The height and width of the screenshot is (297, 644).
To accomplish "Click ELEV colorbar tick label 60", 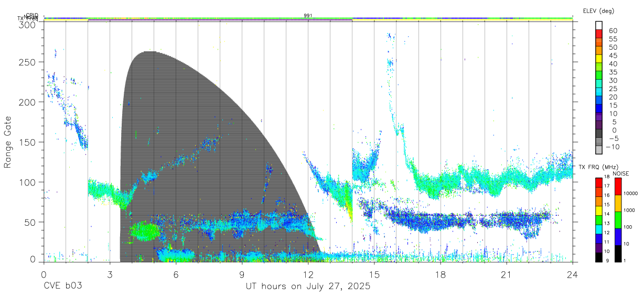I will click(613, 30).
